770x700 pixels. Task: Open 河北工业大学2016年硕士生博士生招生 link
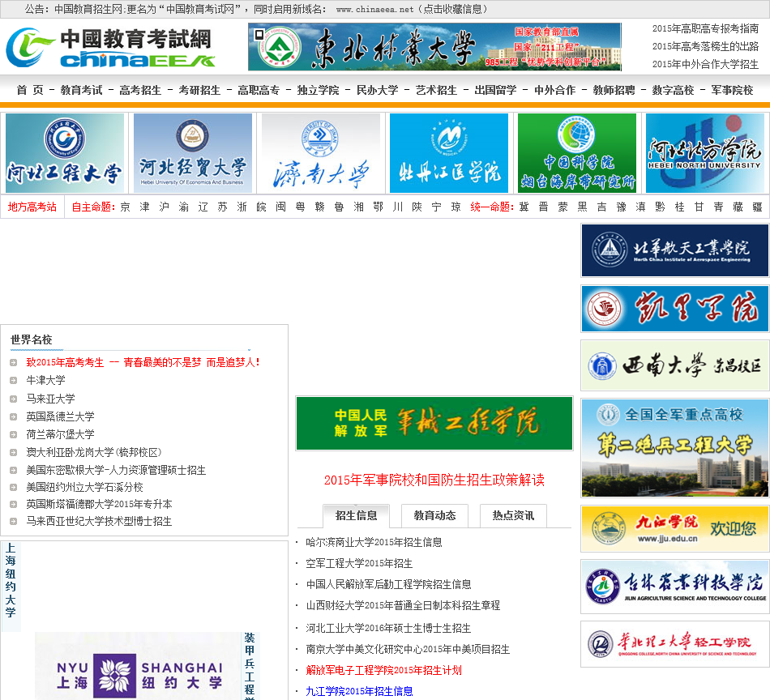(388, 629)
